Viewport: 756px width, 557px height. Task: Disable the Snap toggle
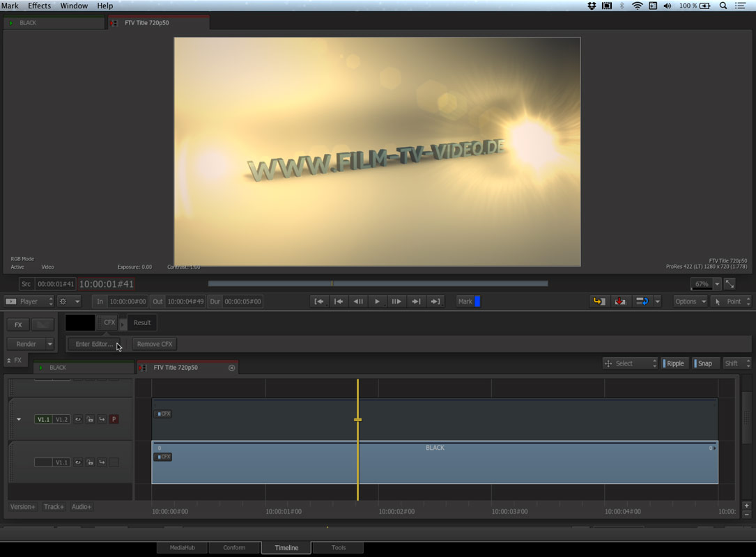704,363
